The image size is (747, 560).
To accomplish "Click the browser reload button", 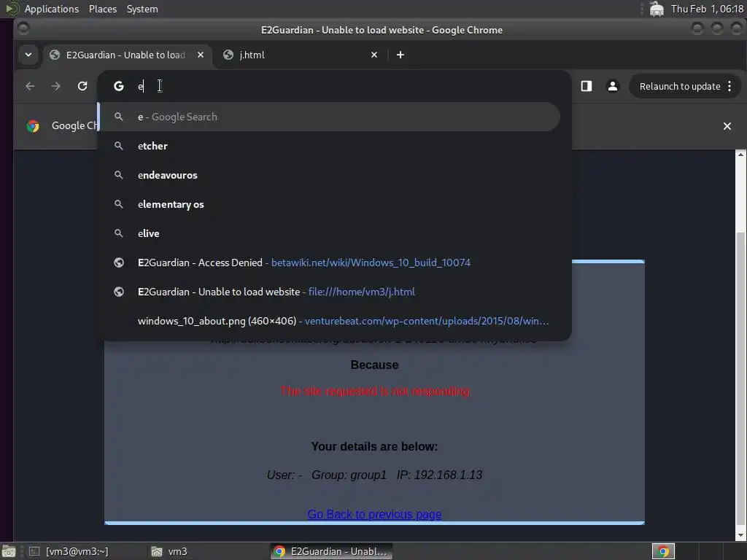I will pyautogui.click(x=82, y=86).
